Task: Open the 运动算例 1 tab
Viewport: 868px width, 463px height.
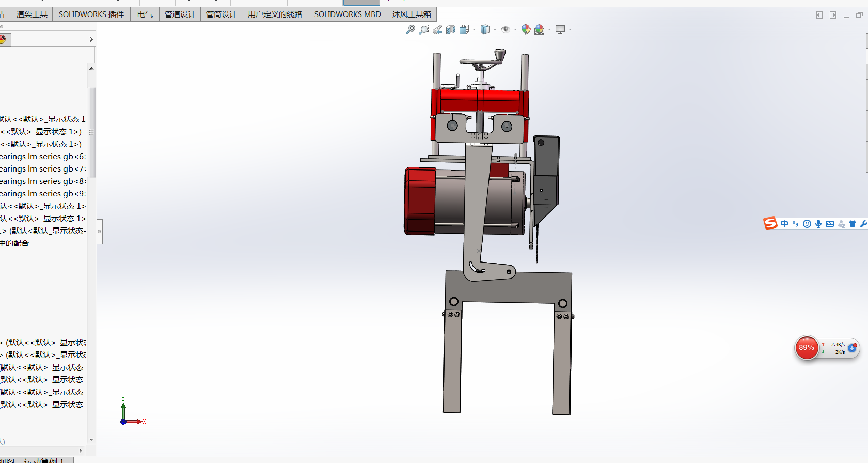Action: pos(43,460)
